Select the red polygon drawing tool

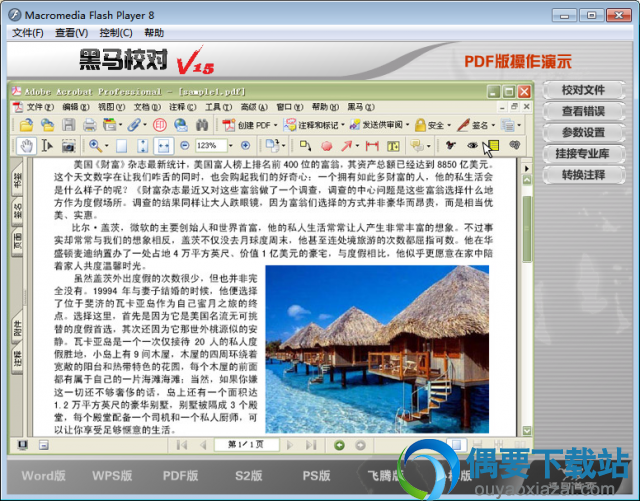click(327, 146)
